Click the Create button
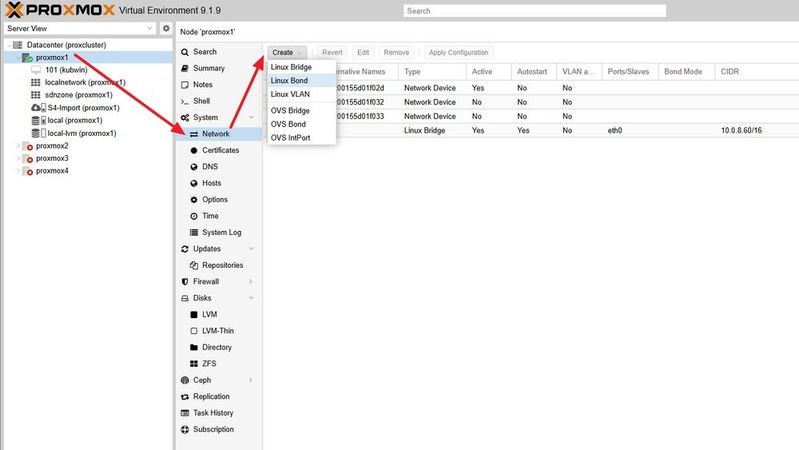 coord(287,52)
